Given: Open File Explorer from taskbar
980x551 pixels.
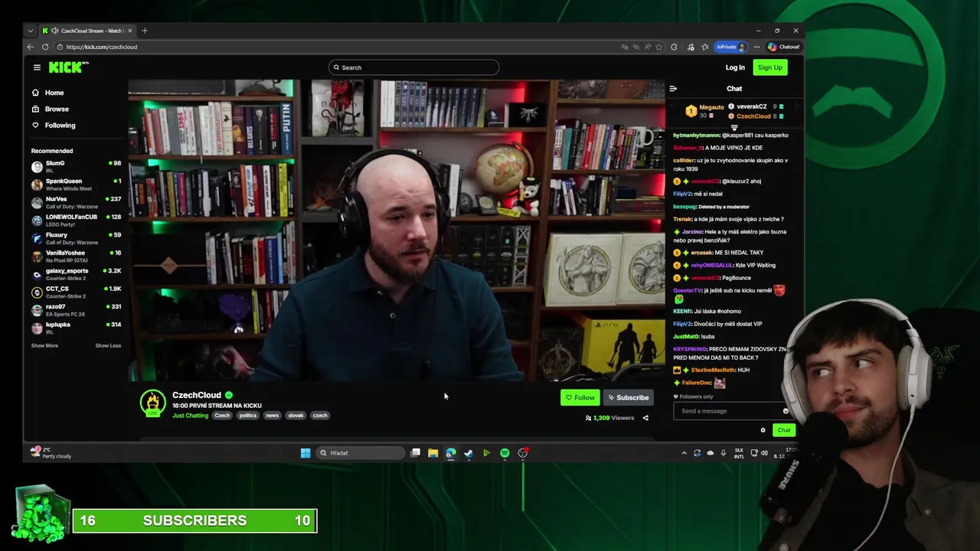Looking at the screenshot, I should pyautogui.click(x=433, y=453).
